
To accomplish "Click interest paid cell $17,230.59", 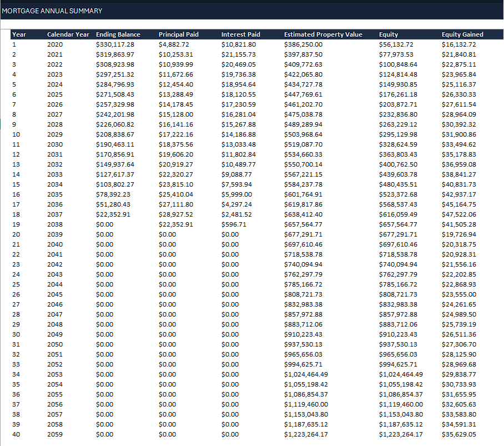I will click(x=238, y=104).
